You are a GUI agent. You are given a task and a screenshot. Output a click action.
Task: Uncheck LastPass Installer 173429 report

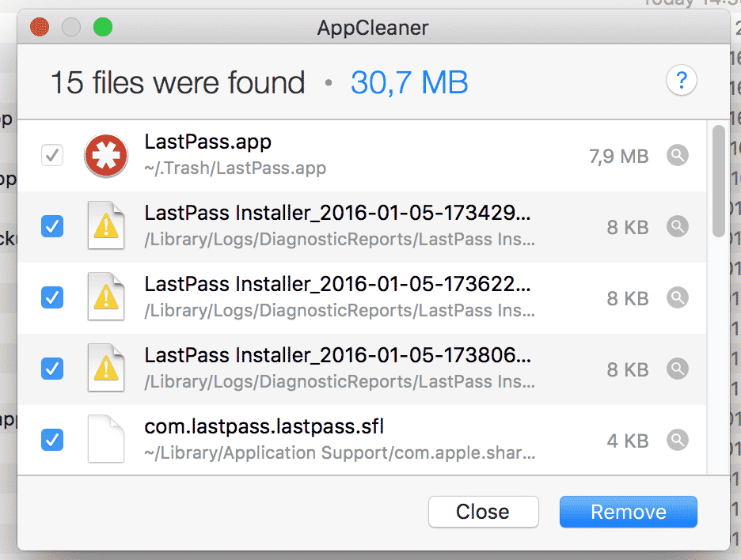pyautogui.click(x=52, y=226)
